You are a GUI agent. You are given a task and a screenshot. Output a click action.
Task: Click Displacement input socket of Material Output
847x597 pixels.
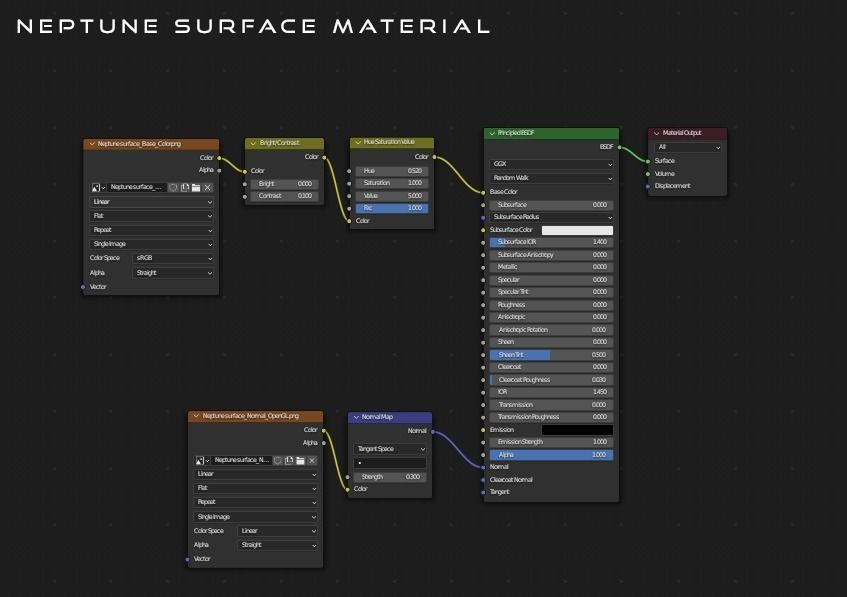pyautogui.click(x=648, y=186)
